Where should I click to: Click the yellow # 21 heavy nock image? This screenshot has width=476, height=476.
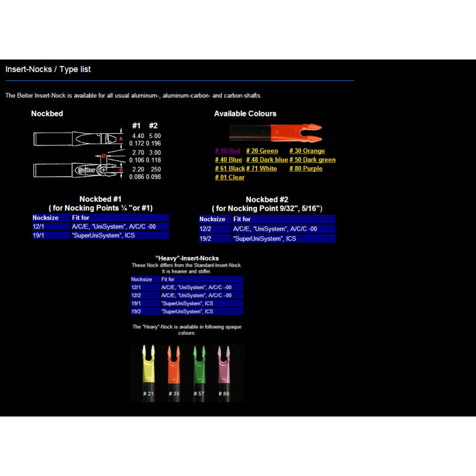[x=148, y=373]
